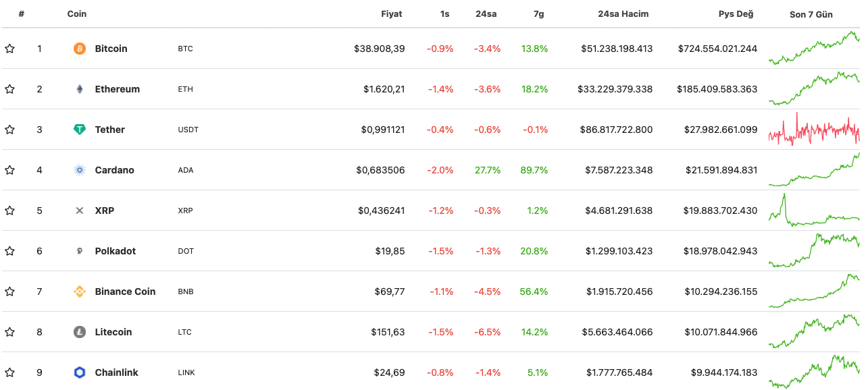868x390 pixels.
Task: Sort table by Fiyat column header
Action: tap(392, 14)
